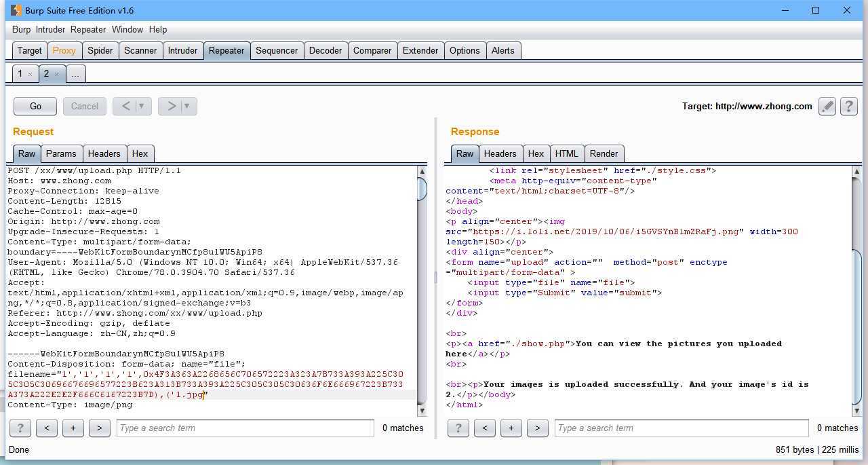Screen dimensions: 868x465
Task: Click the request pane vertical scrollbar thumb
Action: tap(422, 189)
